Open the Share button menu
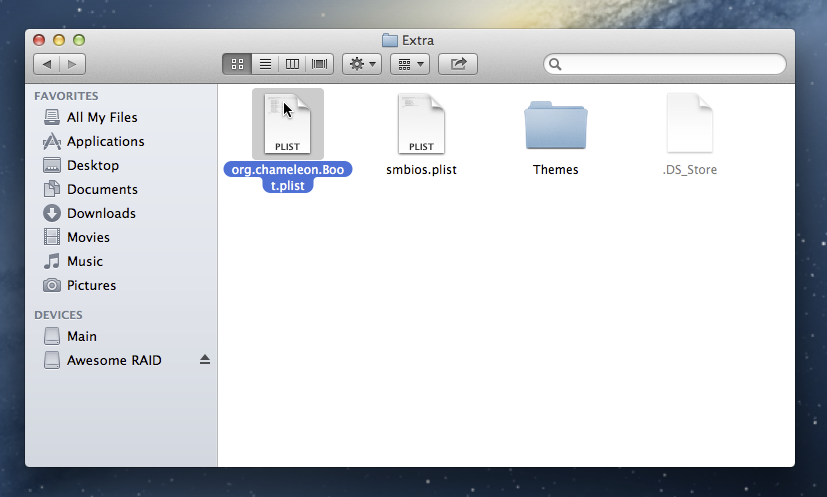 pos(458,64)
